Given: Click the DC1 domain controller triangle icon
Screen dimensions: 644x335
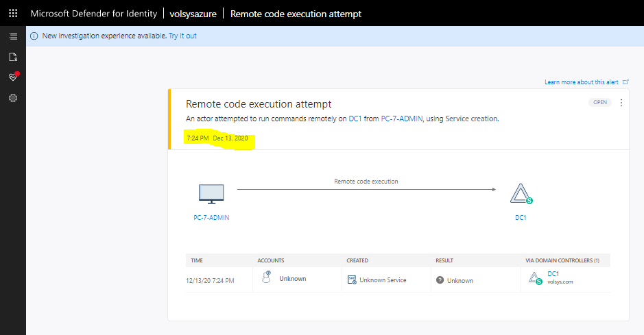Looking at the screenshot, I should tap(521, 195).
